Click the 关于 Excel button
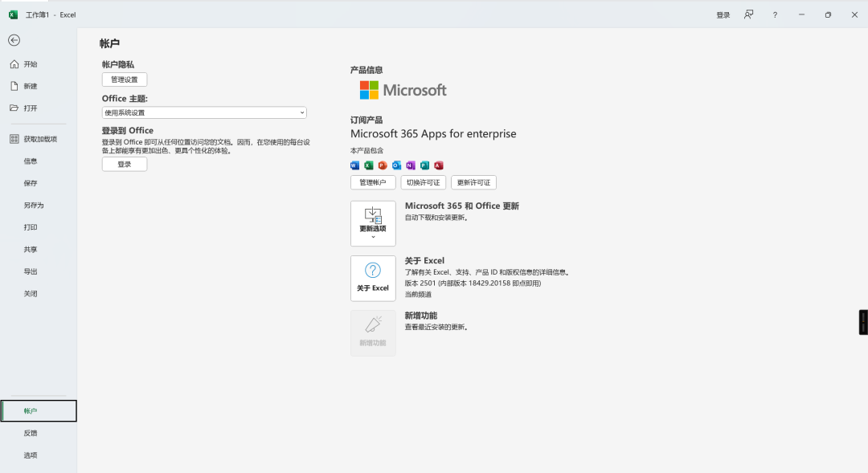 (373, 279)
